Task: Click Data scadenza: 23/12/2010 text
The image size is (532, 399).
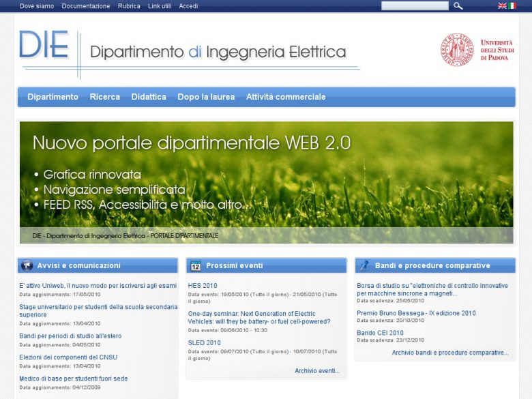Action: [390, 340]
